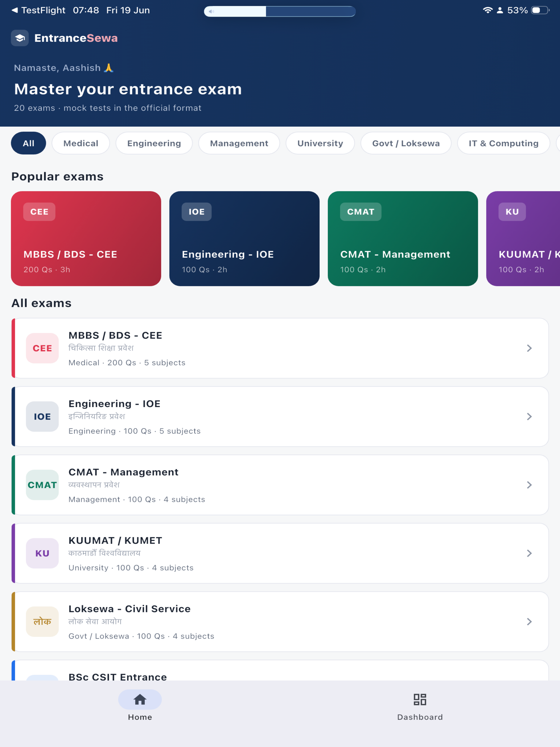Tap '200 Qs · 3h' on CEE card
Image resolution: width=560 pixels, height=747 pixels.
coord(47,270)
